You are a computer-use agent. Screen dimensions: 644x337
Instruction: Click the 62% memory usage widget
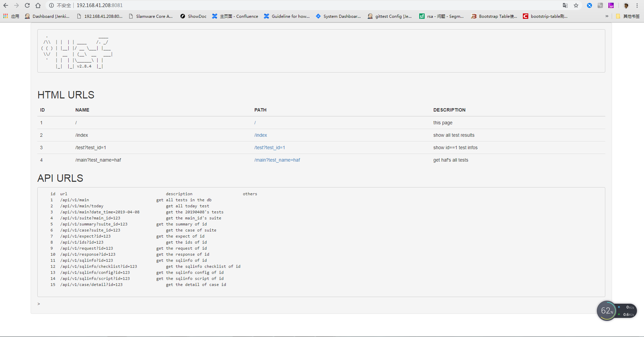pos(607,311)
